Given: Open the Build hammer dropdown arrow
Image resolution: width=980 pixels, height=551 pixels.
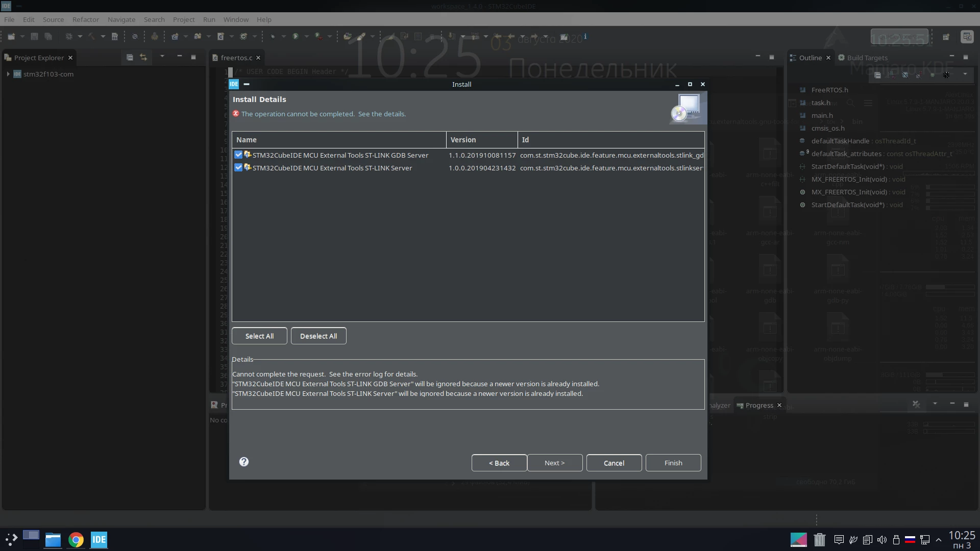Looking at the screenshot, I should point(103,37).
